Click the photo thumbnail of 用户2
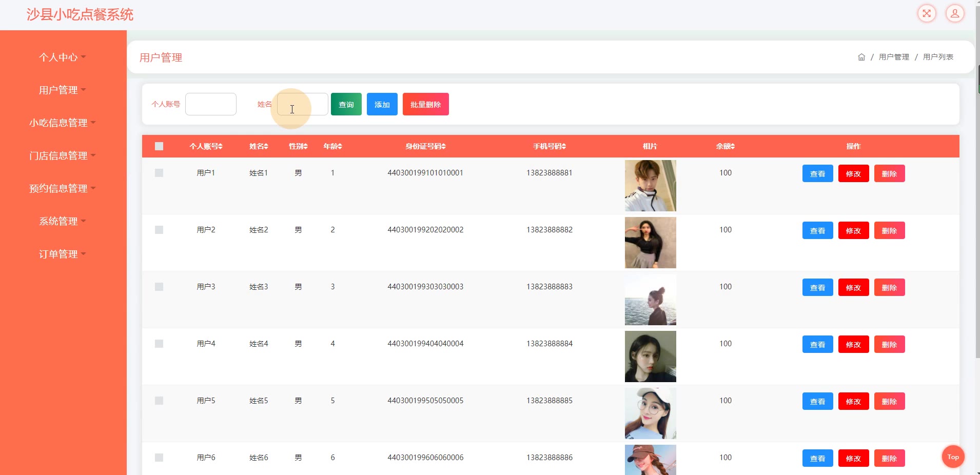This screenshot has height=475, width=980. click(x=650, y=243)
